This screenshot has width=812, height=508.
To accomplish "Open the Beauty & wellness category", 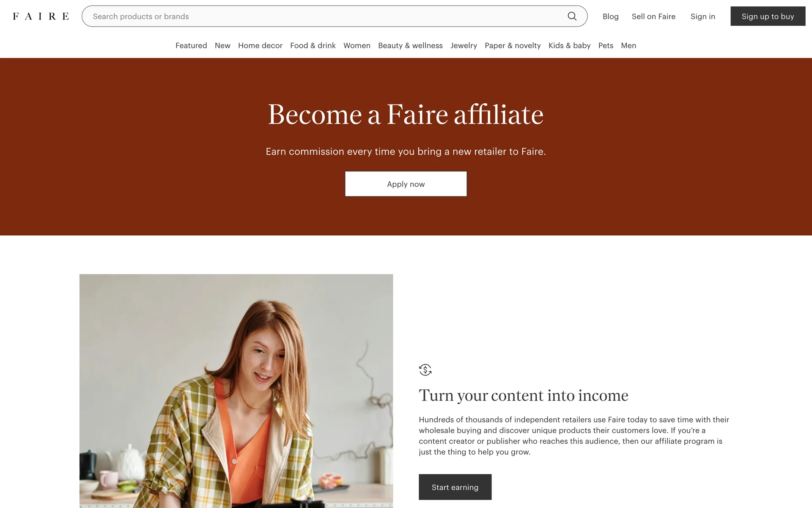I will coord(410,45).
